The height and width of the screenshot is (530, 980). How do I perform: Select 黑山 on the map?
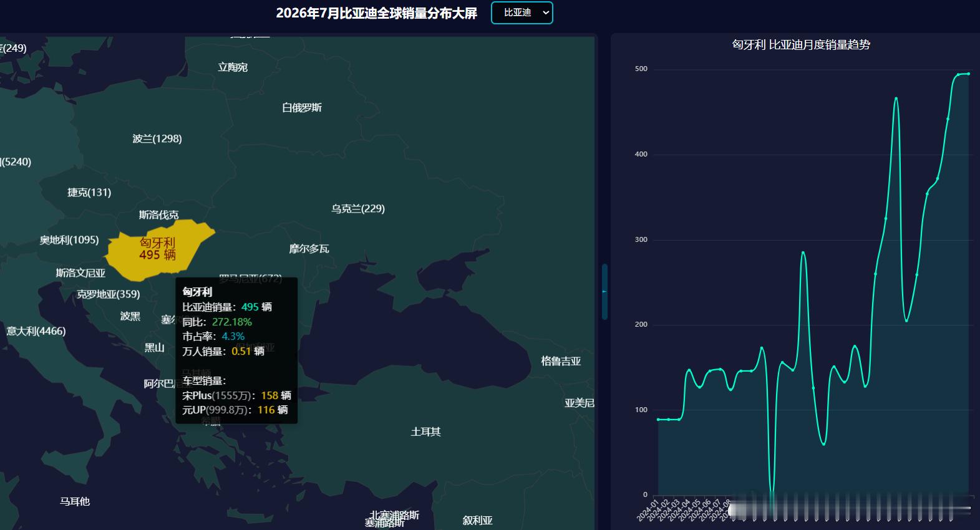[x=155, y=348]
